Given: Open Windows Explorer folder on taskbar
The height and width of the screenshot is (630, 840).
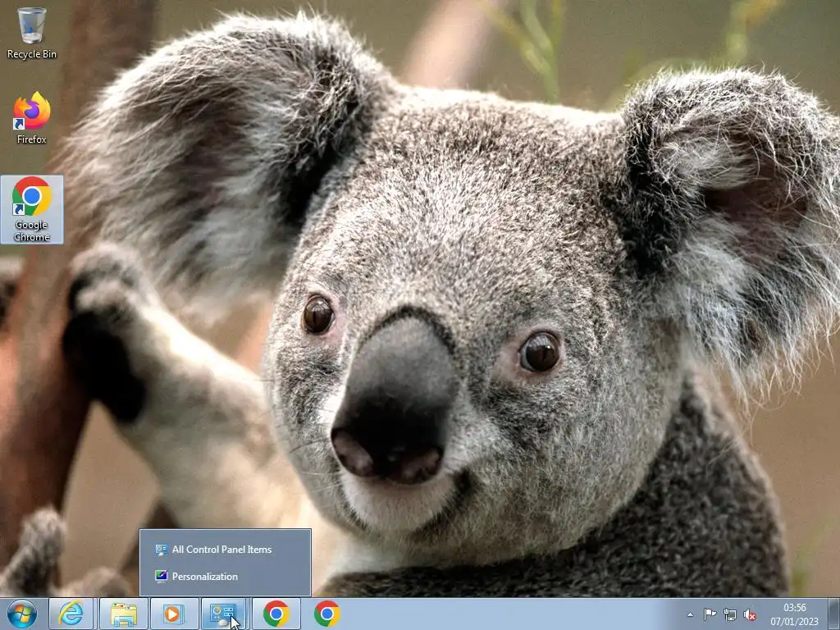Looking at the screenshot, I should [123, 614].
